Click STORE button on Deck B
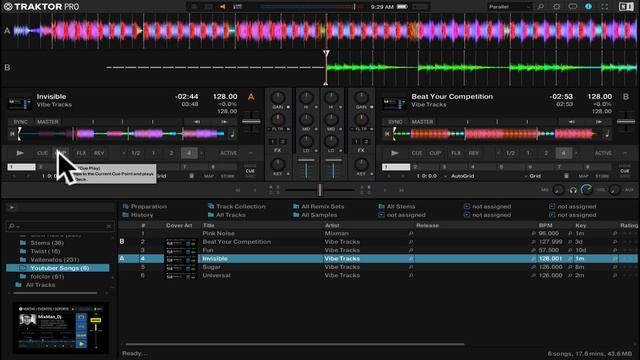This screenshot has height=360, width=640. [602, 176]
